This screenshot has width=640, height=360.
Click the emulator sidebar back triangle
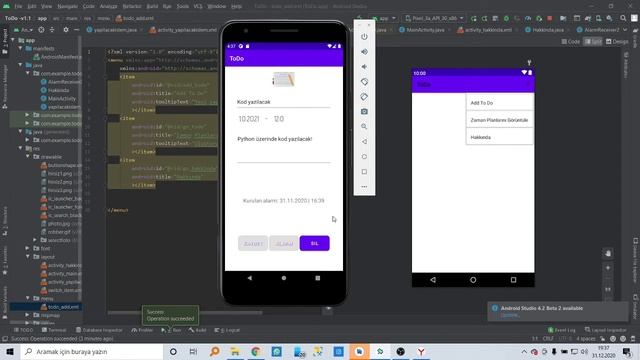(364, 142)
